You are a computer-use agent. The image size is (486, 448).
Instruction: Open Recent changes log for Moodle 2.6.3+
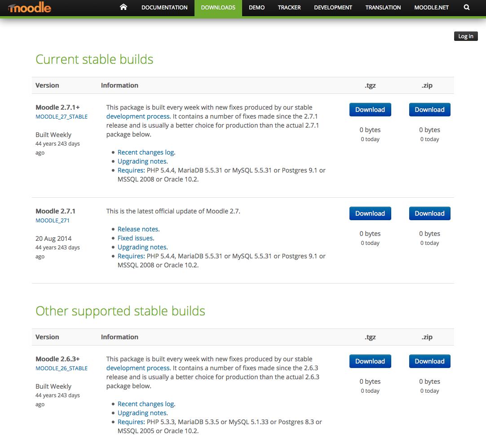click(x=146, y=404)
